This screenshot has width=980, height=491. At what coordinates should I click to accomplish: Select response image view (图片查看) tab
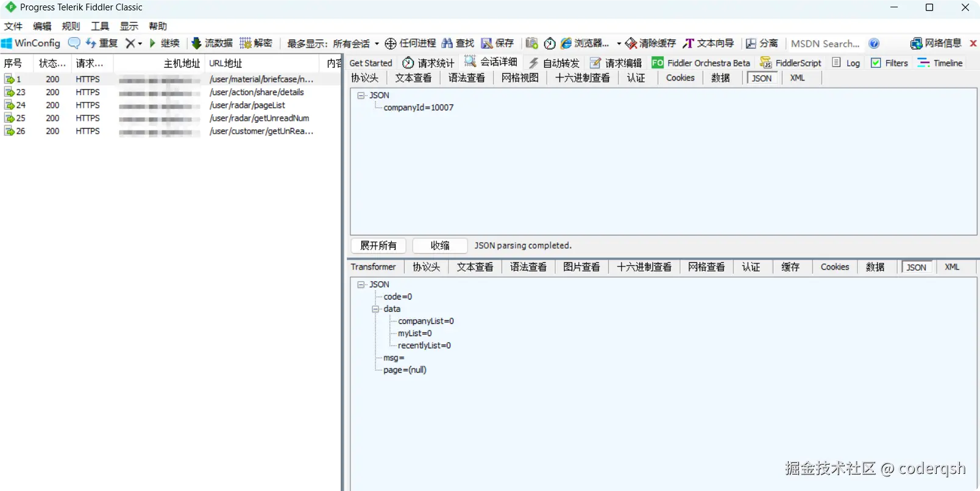pos(581,267)
